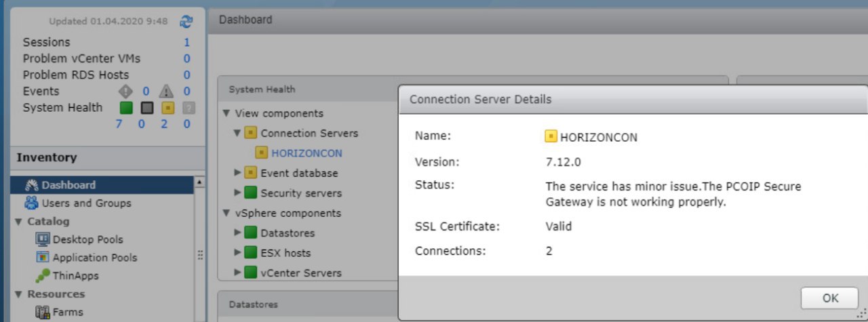Collapse the Catalog section
This screenshot has width=868, height=322.
pyautogui.click(x=19, y=222)
